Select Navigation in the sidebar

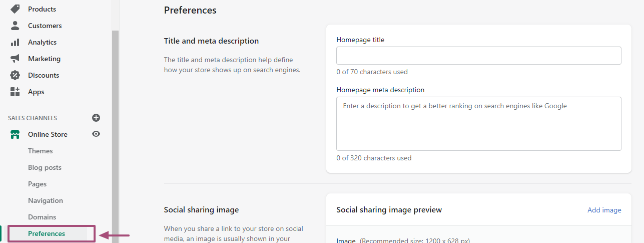click(46, 200)
